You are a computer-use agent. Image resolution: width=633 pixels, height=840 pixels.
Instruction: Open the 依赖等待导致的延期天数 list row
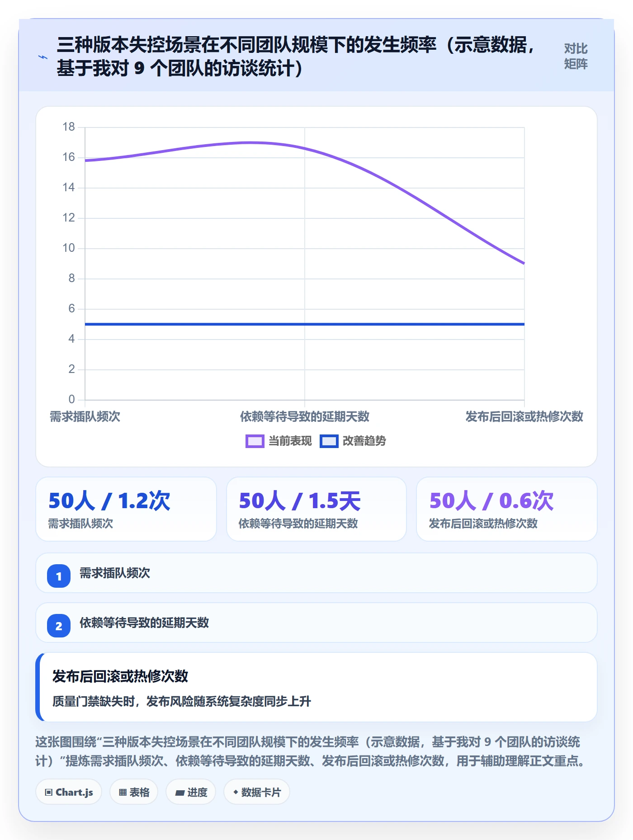coord(316,623)
